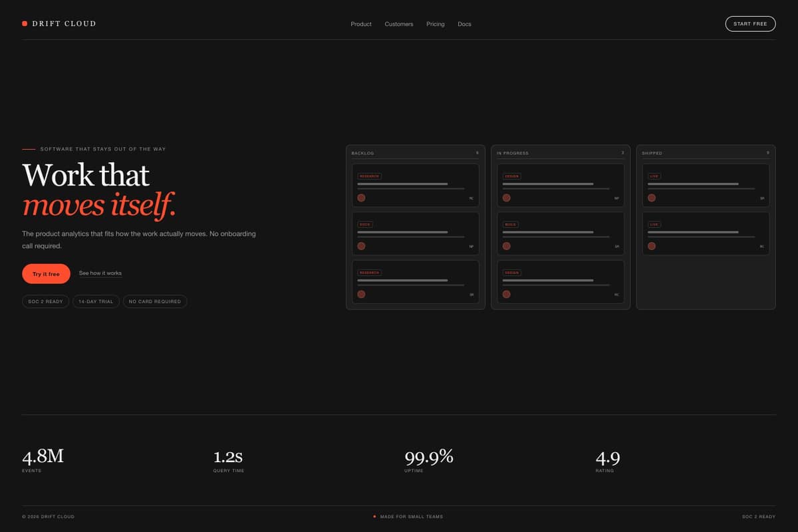Image resolution: width=798 pixels, height=532 pixels.
Task: Click Research tag on Backlog card MC
Action: 369,176
